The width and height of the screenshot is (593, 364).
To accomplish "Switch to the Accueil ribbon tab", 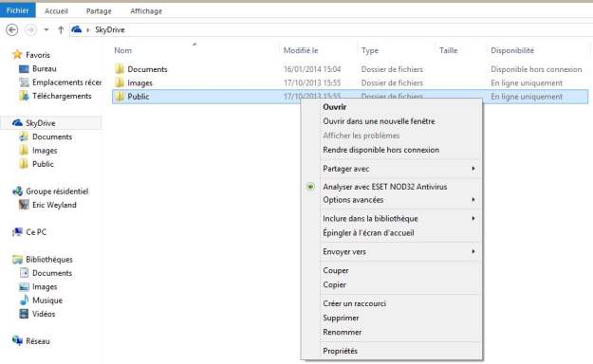I will [56, 11].
